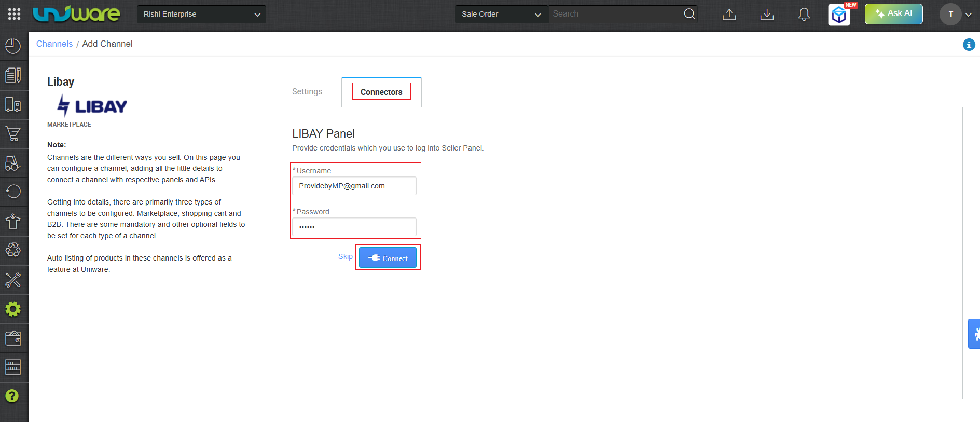Open the forklift sidebar icon

(13, 163)
